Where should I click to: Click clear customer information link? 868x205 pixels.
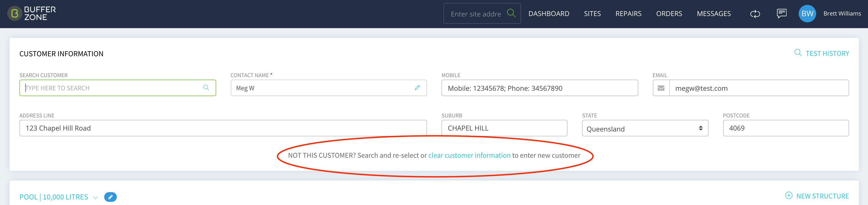[x=469, y=155]
